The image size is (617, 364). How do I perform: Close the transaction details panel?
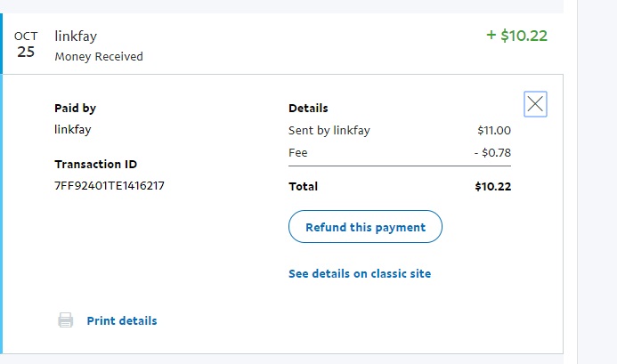click(535, 104)
